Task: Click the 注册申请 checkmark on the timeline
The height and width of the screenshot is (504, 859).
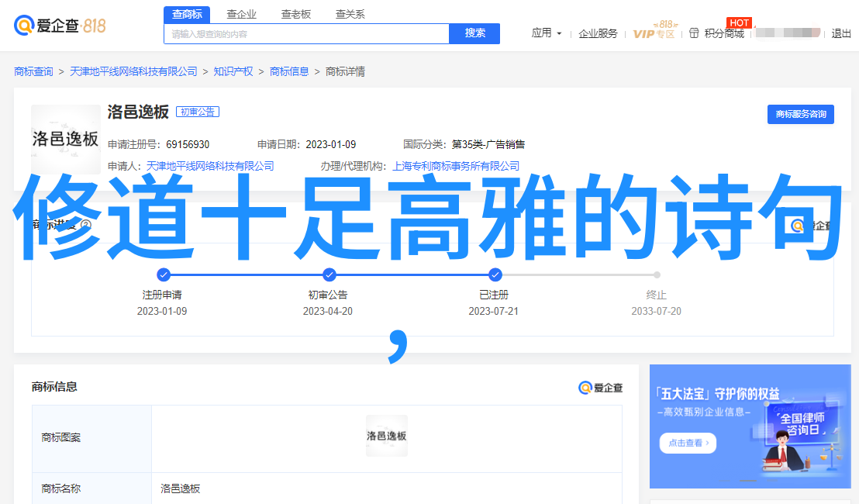Action: 164,274
